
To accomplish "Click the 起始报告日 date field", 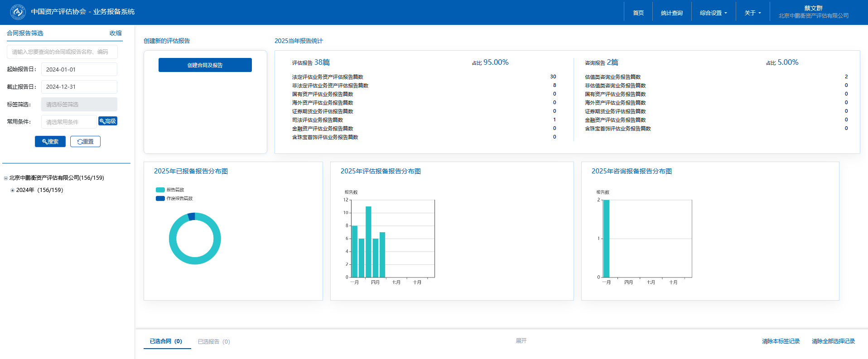I will (x=79, y=70).
